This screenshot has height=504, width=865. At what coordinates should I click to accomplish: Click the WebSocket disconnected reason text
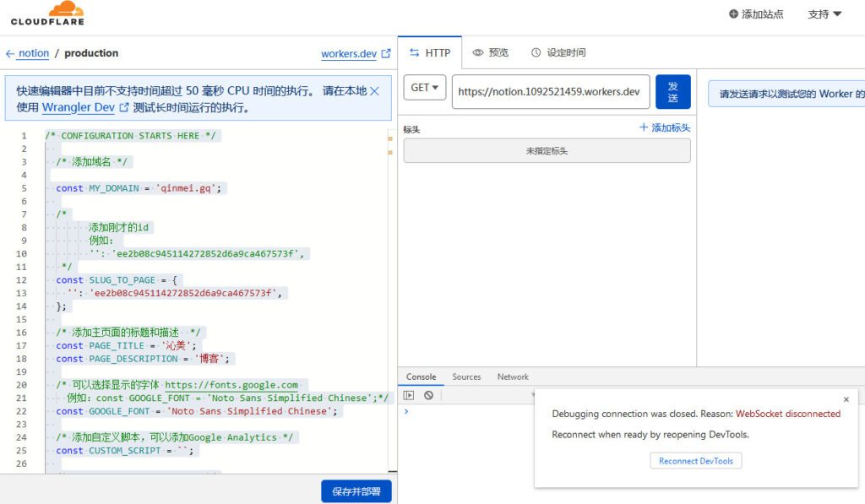pyautogui.click(x=788, y=415)
